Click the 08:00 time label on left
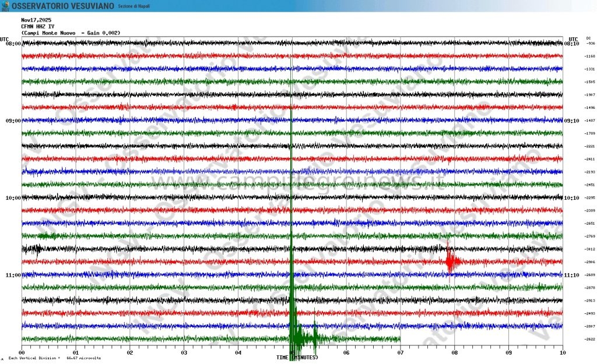This screenshot has height=364, width=597. point(13,44)
